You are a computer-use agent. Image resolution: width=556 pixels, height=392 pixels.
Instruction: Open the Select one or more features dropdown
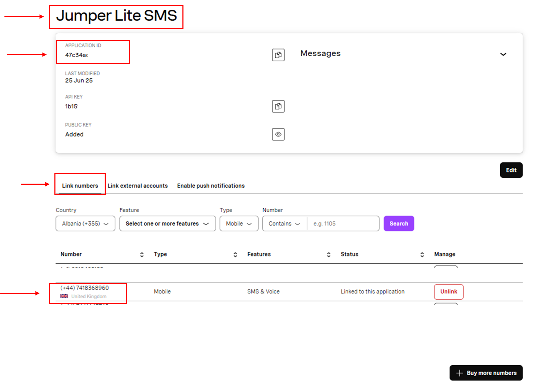coord(167,223)
